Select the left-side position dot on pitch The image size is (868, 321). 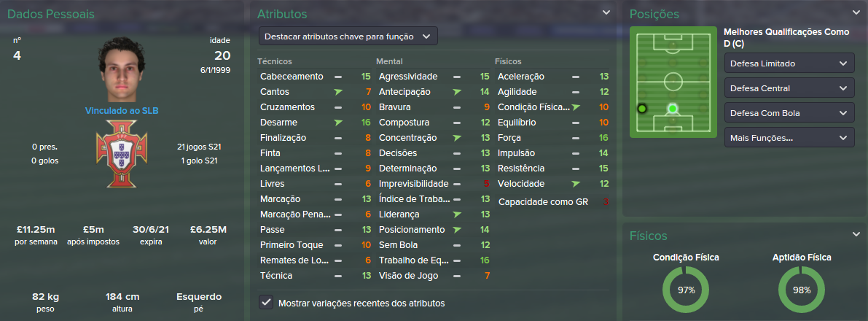point(641,109)
